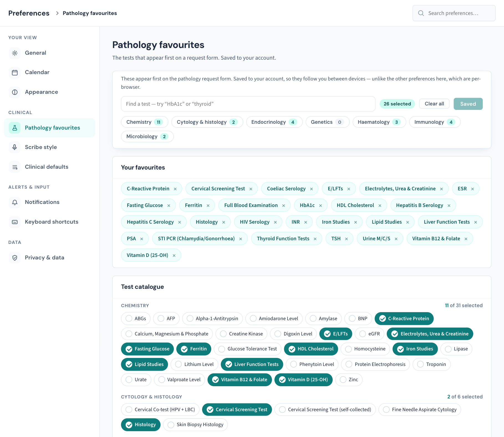
Task: Click the Pathology favourites flask icon
Action: click(15, 128)
